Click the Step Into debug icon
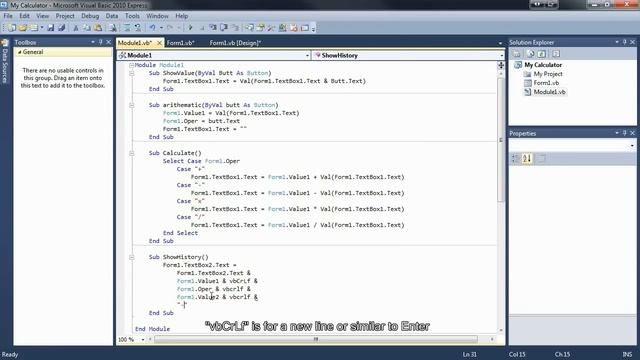 pyautogui.click(x=213, y=28)
